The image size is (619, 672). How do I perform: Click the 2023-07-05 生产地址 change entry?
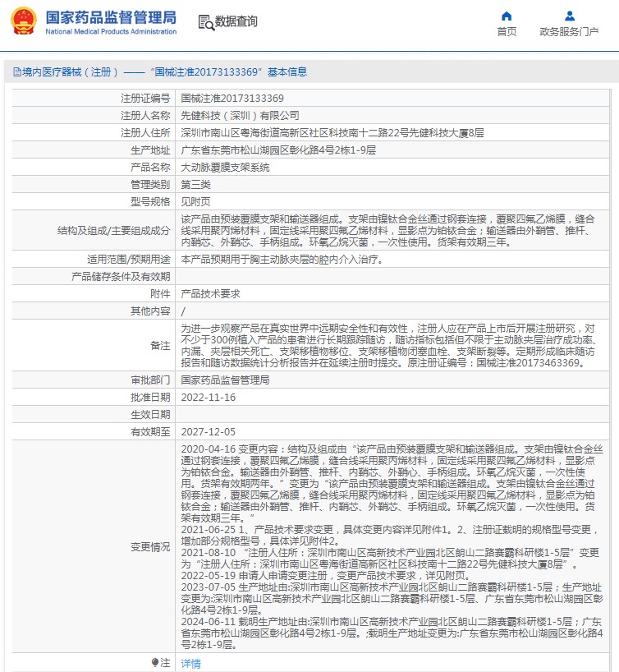coord(392,599)
